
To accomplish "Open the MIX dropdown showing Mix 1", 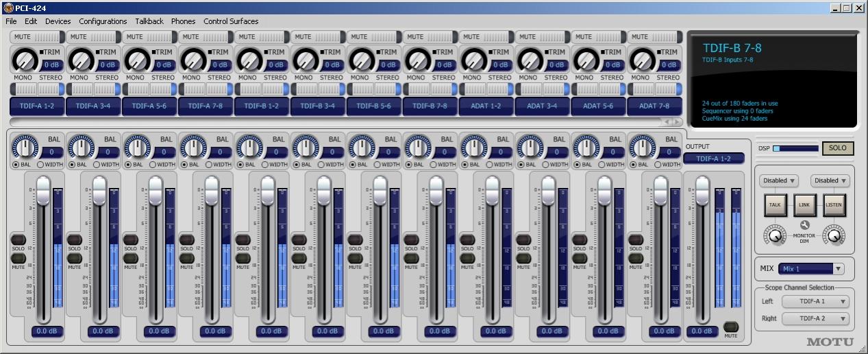I will [811, 269].
